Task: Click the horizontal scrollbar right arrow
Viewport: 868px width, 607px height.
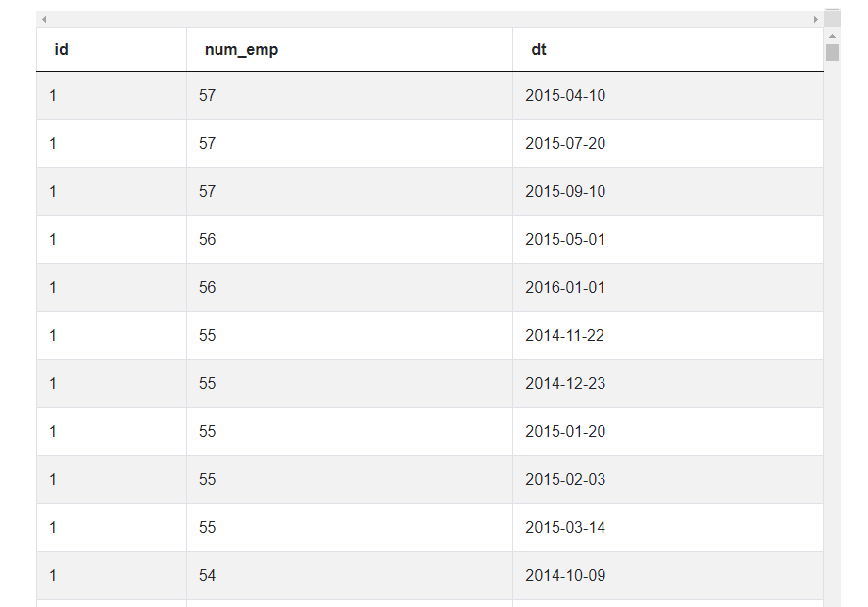Action: click(x=816, y=20)
